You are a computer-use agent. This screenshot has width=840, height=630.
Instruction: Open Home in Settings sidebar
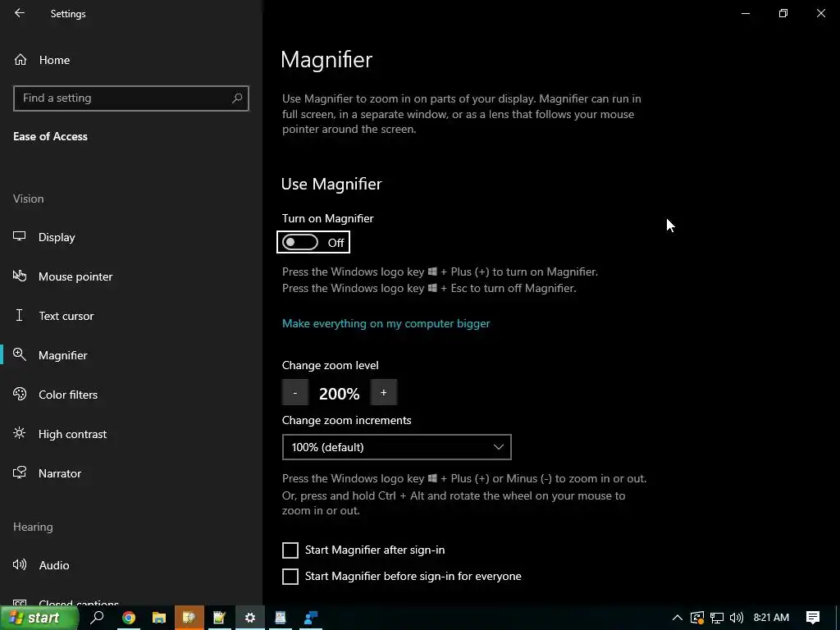(54, 60)
